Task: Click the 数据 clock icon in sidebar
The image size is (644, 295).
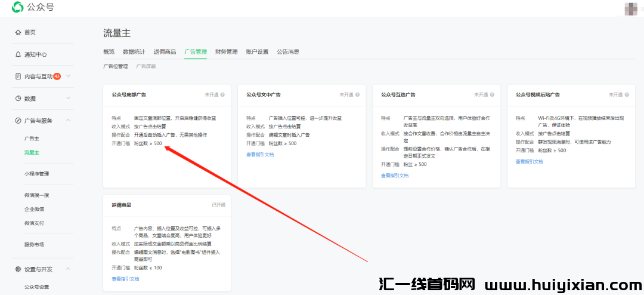Action: point(18,99)
